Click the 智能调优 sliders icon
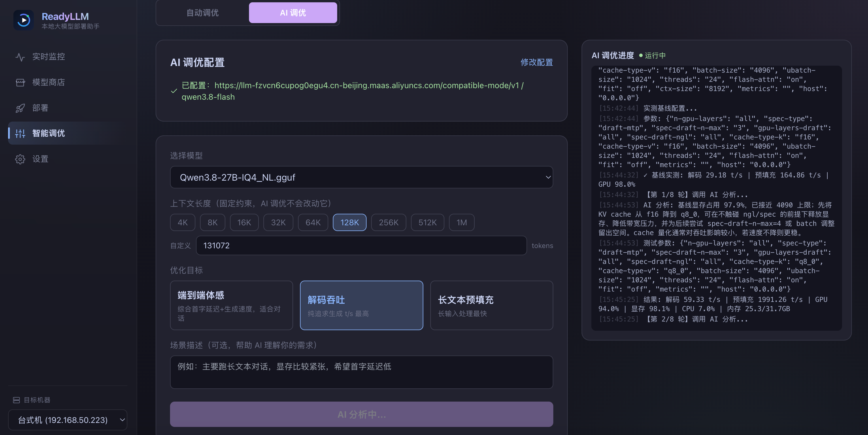The height and width of the screenshot is (435, 868). click(20, 133)
